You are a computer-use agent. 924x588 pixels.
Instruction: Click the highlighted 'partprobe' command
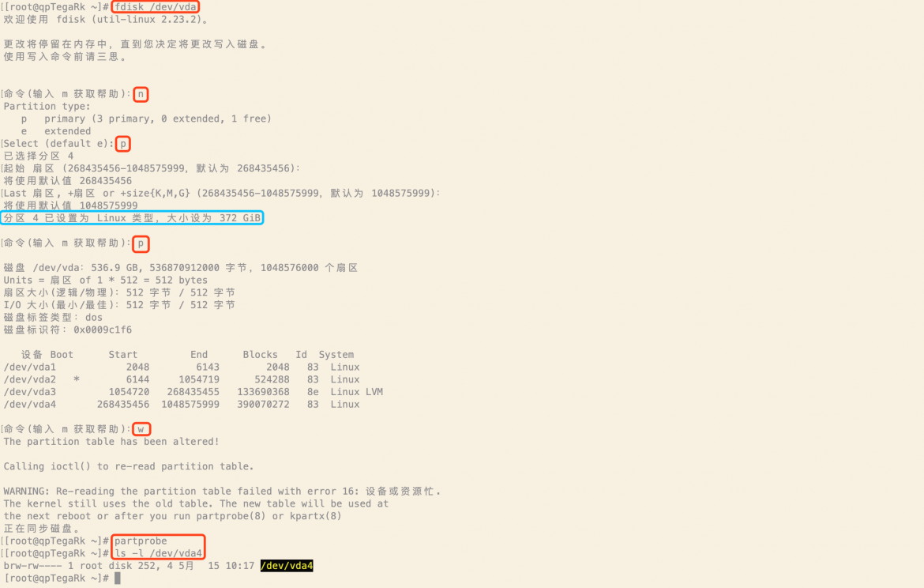(141, 541)
